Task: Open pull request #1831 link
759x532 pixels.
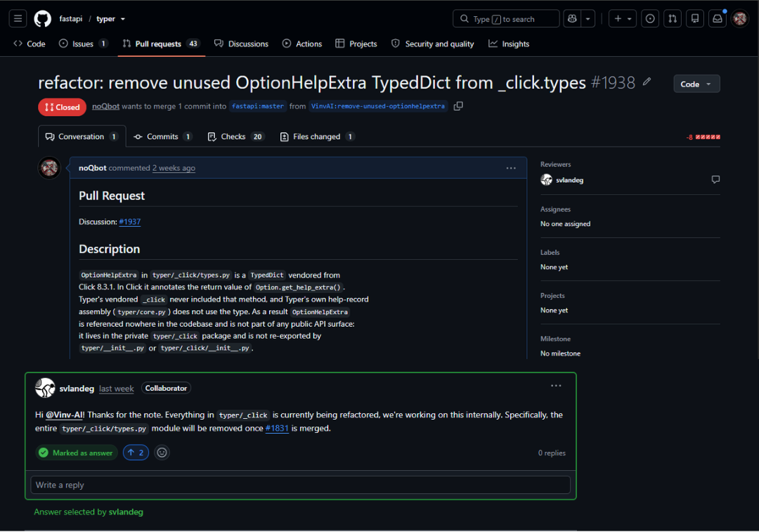Action: point(277,429)
